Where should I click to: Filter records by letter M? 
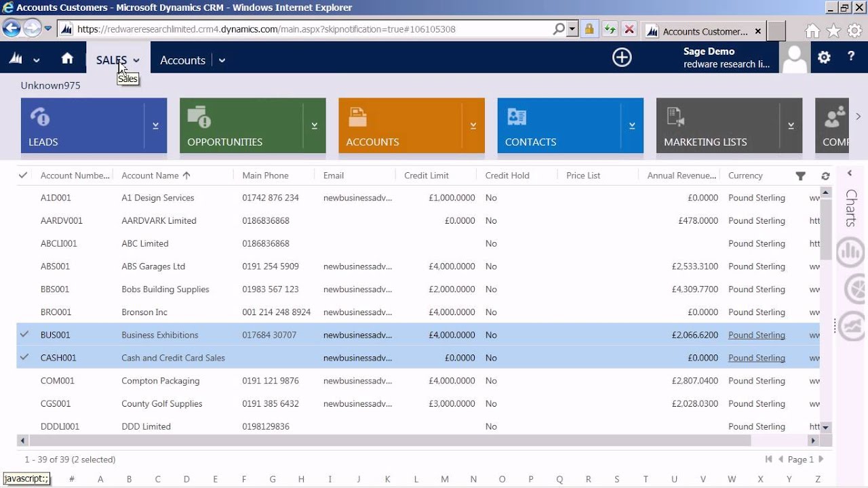[x=445, y=479]
